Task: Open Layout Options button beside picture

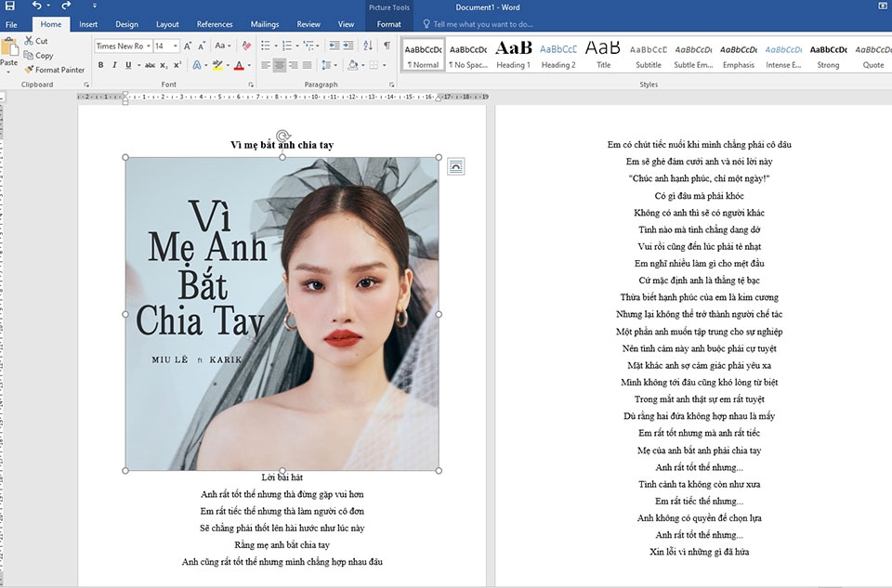Action: click(455, 166)
